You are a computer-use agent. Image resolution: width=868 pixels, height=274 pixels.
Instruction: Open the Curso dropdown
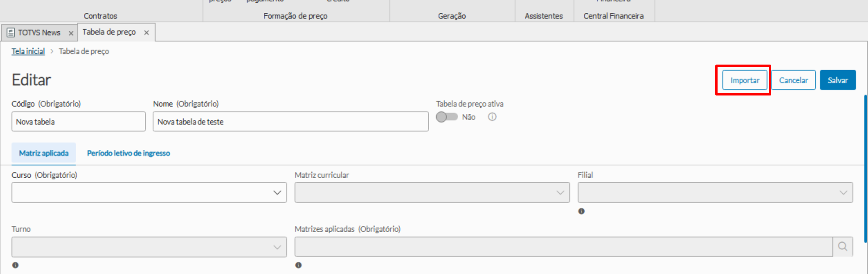click(149, 192)
